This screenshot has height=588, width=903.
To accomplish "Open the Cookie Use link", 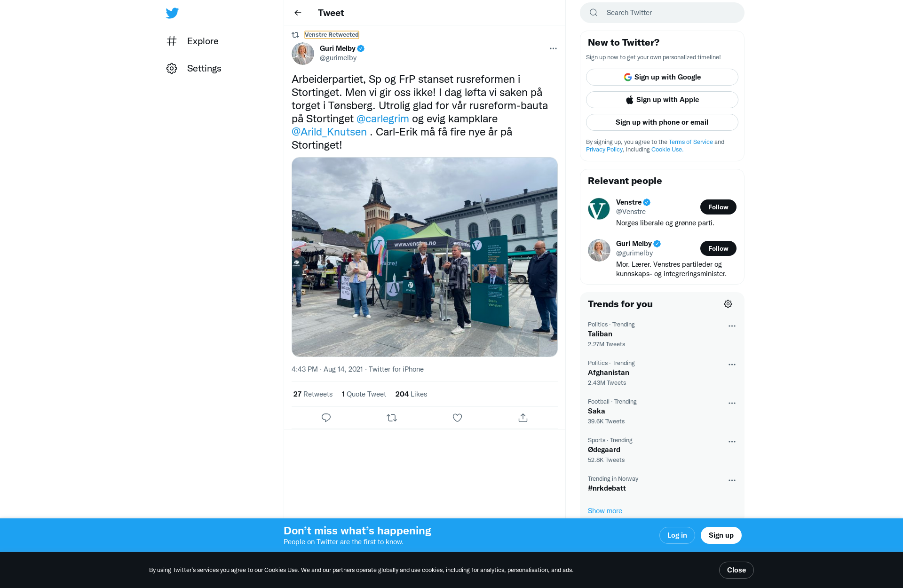I will tap(667, 150).
